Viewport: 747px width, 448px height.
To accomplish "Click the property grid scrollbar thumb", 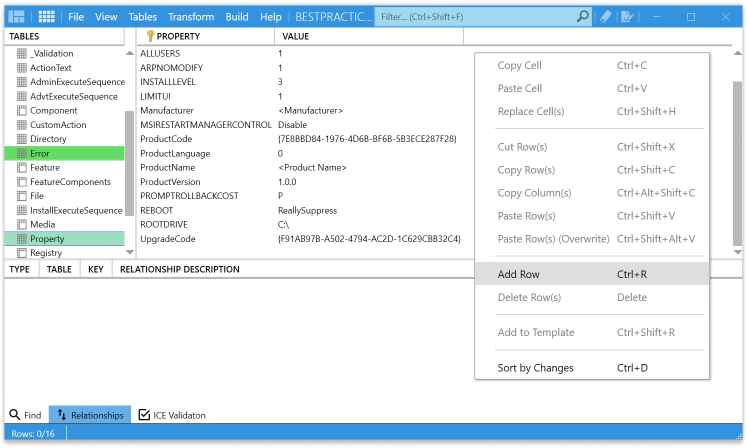I will tap(737, 163).
